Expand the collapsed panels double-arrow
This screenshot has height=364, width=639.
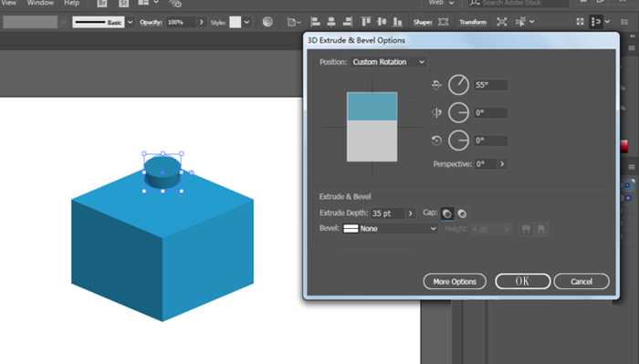[x=632, y=36]
